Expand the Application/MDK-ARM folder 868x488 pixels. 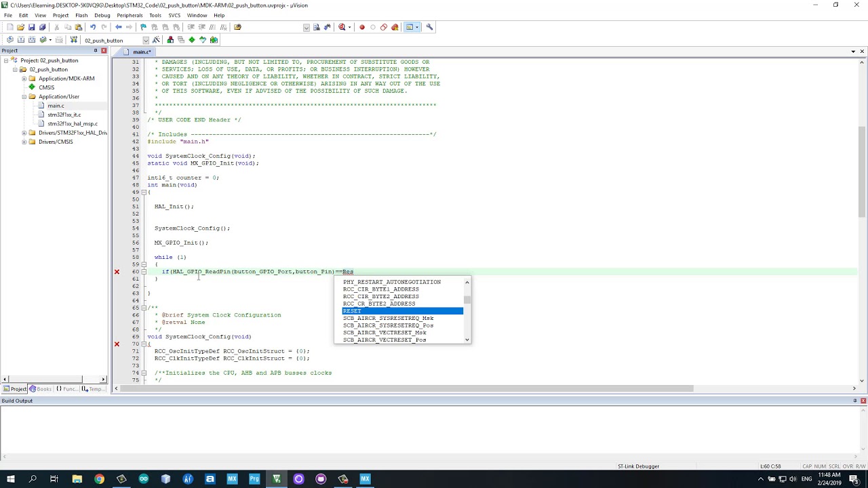24,79
